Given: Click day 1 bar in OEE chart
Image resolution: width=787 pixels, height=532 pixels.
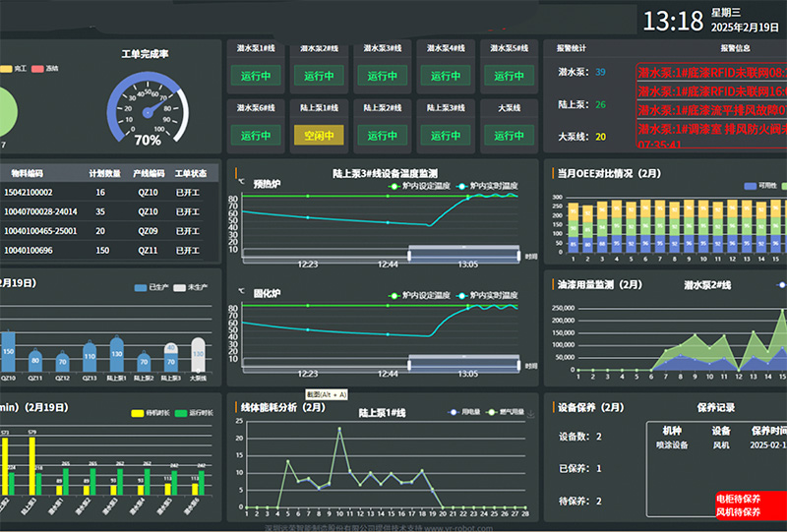Looking at the screenshot, I should coord(573,228).
